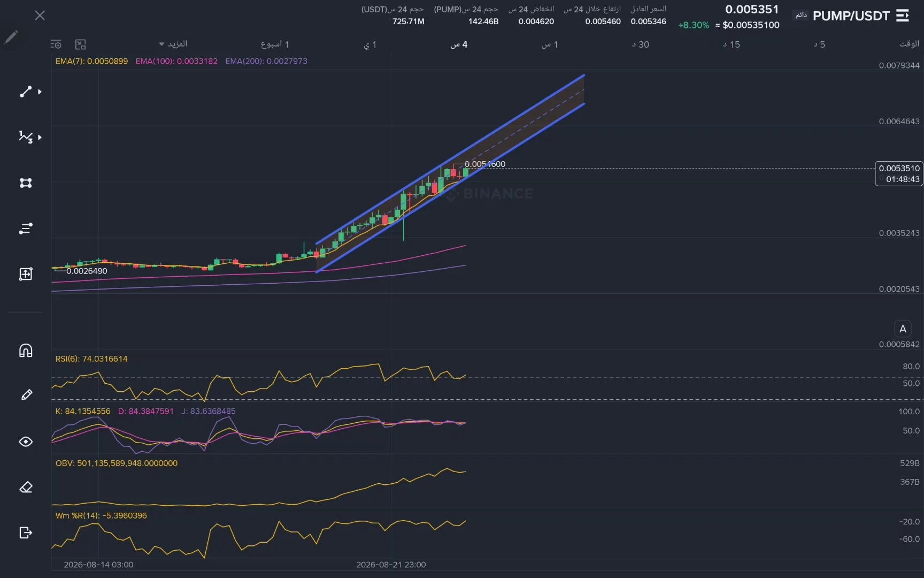Viewport: 924px width, 578px height.
Task: Click the current price tag 0.0053510
Action: point(899,173)
